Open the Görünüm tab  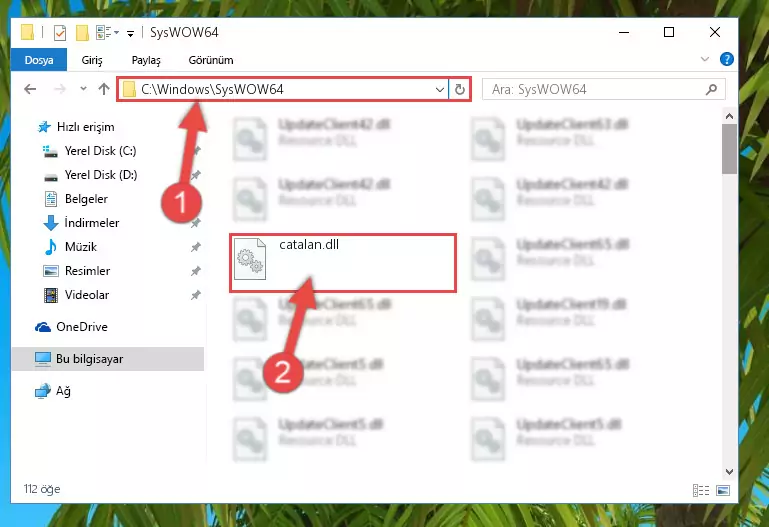(211, 60)
